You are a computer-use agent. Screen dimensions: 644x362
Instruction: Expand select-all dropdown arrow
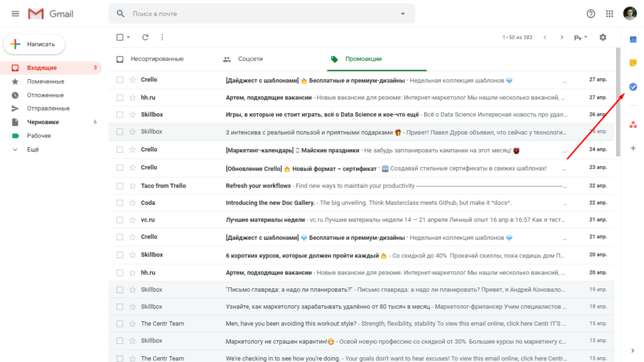click(128, 38)
